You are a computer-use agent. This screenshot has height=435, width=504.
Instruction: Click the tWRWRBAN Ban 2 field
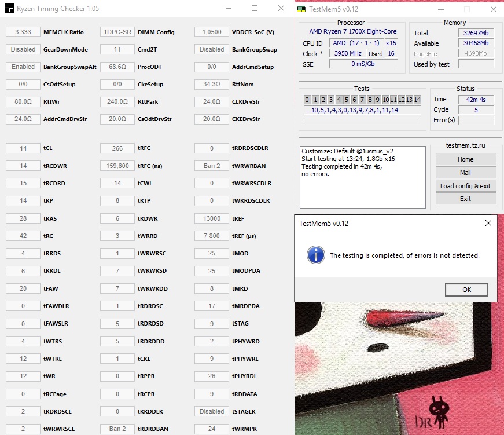212,166
